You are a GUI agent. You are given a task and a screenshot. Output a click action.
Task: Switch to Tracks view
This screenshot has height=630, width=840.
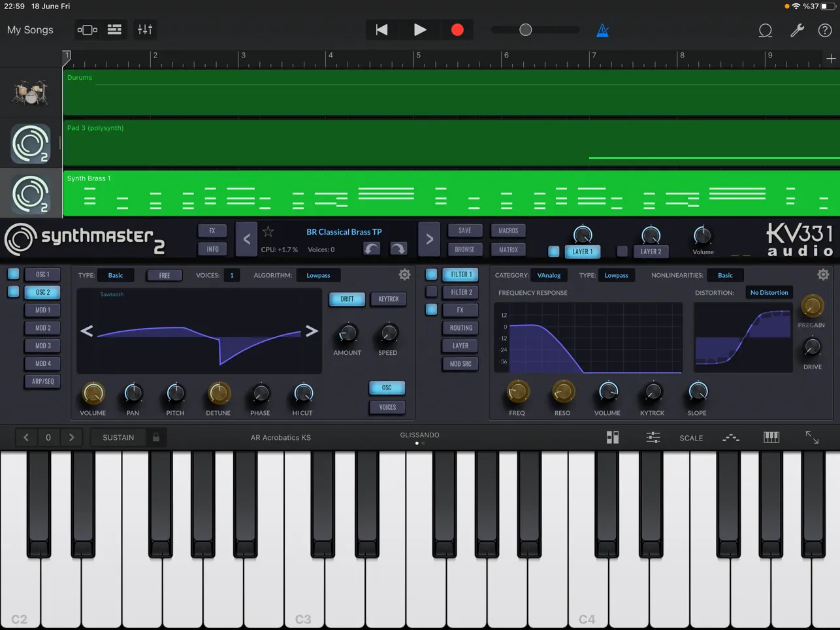tap(114, 29)
